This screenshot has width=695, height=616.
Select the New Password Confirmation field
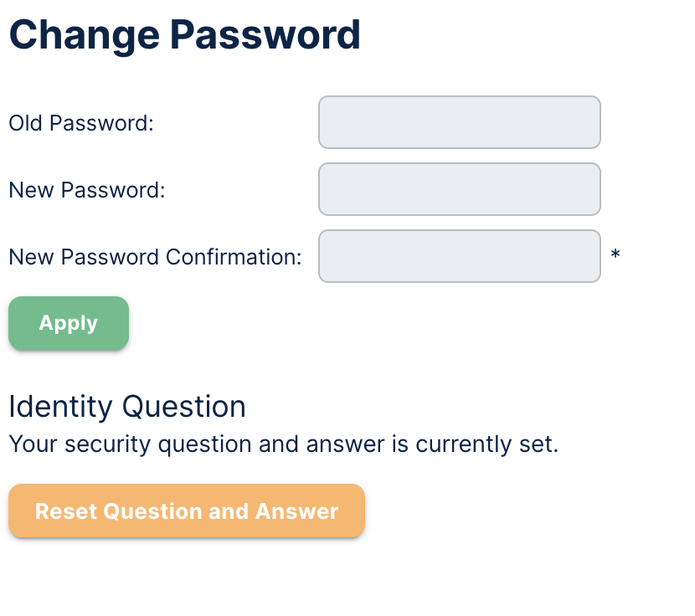point(459,256)
